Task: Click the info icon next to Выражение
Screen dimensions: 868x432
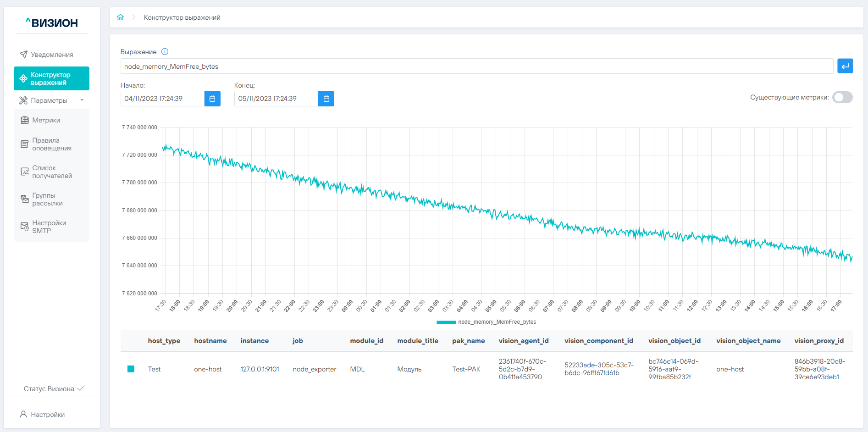Action: pos(165,52)
